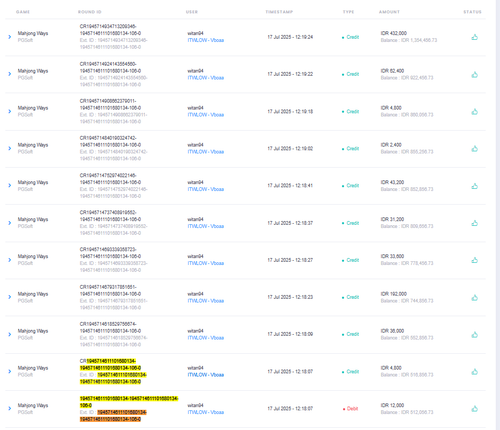This screenshot has width=500, height=430.
Task: Select timestamp 17 Jul 2025 - 12:18:23
Action: 290,297
